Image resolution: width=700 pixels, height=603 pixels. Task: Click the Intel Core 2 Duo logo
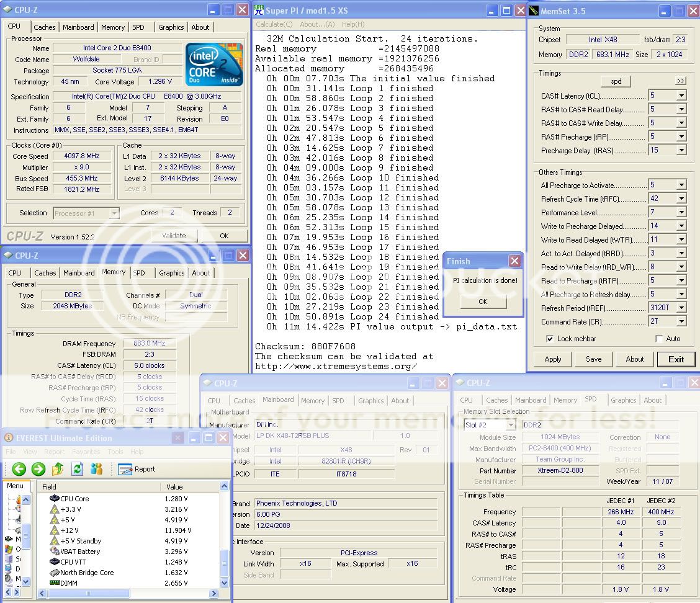214,65
